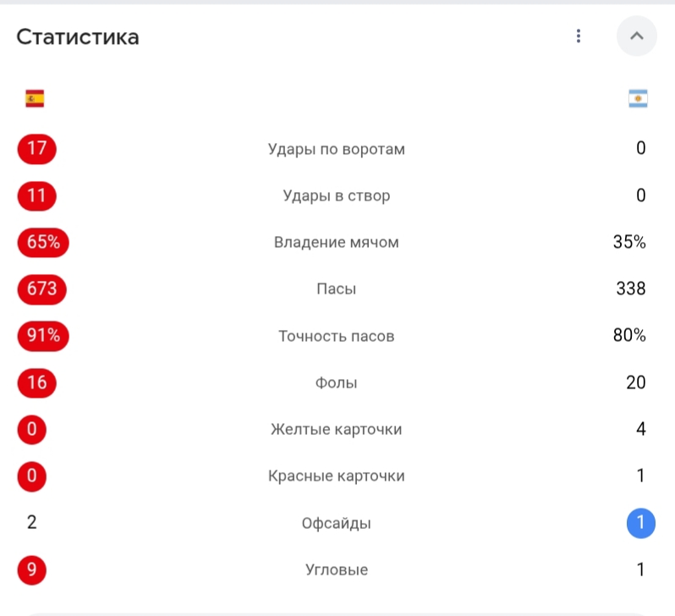Tap the red 16 fouls badge
Screen dimensions: 675x616
coord(37,383)
